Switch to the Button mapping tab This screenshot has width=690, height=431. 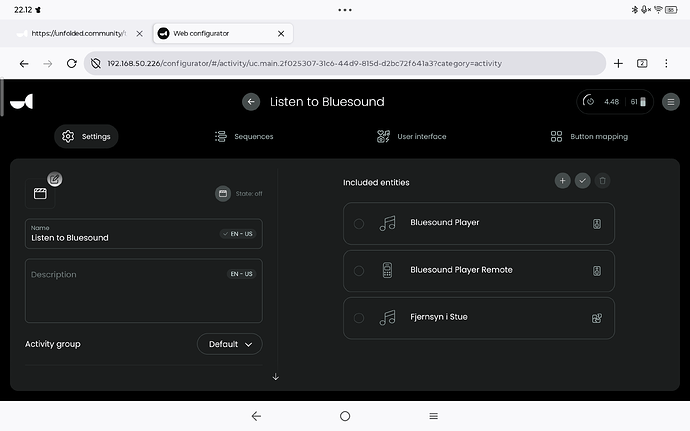pyautogui.click(x=589, y=136)
